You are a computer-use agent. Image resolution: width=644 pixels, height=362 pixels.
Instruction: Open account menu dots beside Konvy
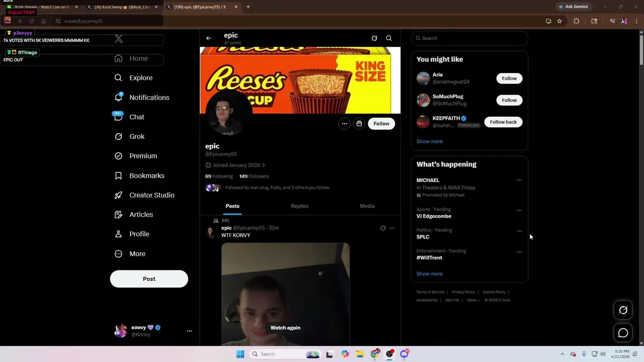click(190, 331)
